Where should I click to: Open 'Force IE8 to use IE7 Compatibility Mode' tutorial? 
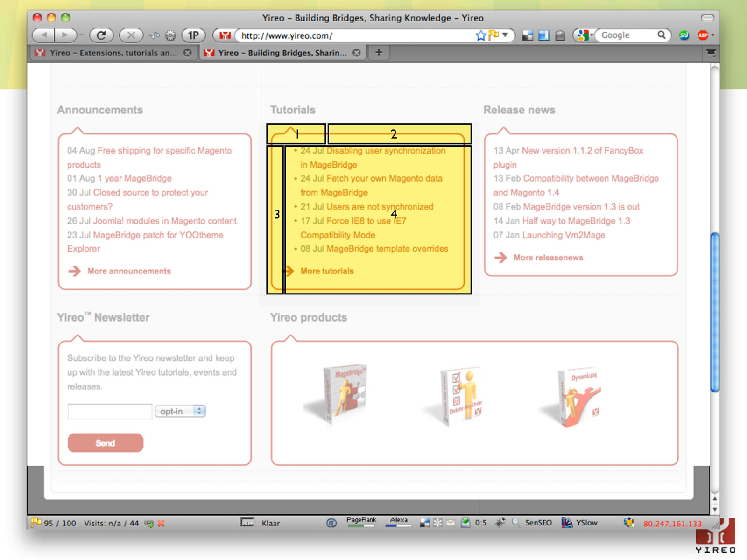coord(353,228)
